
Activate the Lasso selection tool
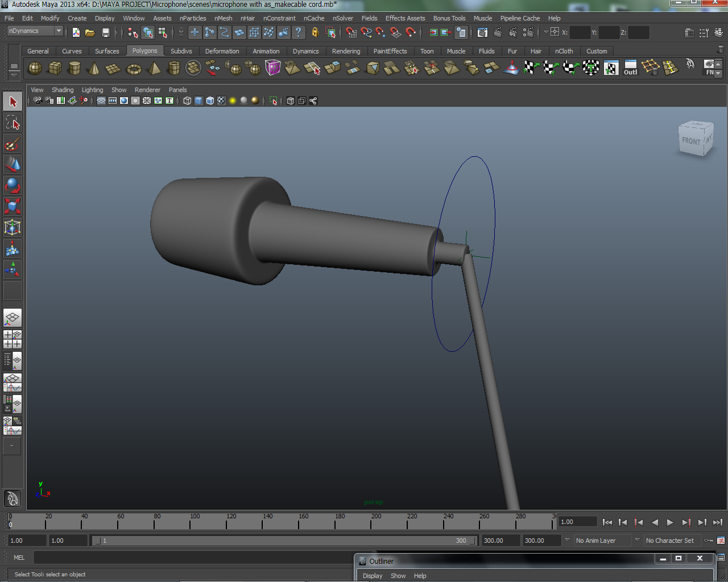(x=13, y=122)
